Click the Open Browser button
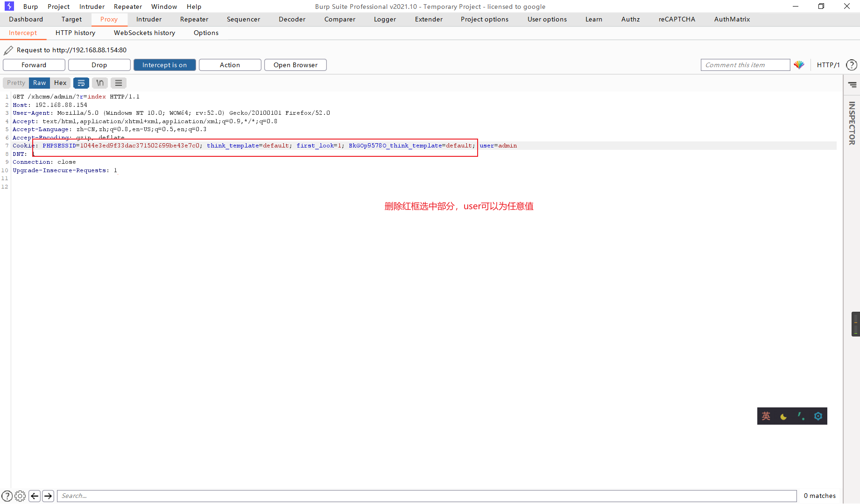Screen dimensions: 860x504 [x=296, y=65]
